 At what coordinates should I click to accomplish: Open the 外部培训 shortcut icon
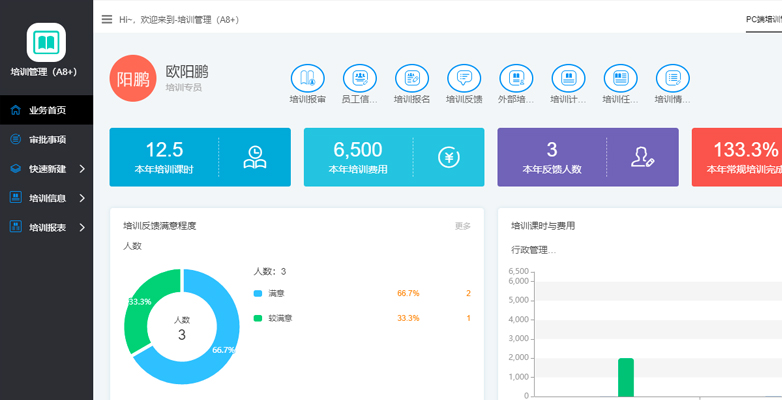click(516, 78)
